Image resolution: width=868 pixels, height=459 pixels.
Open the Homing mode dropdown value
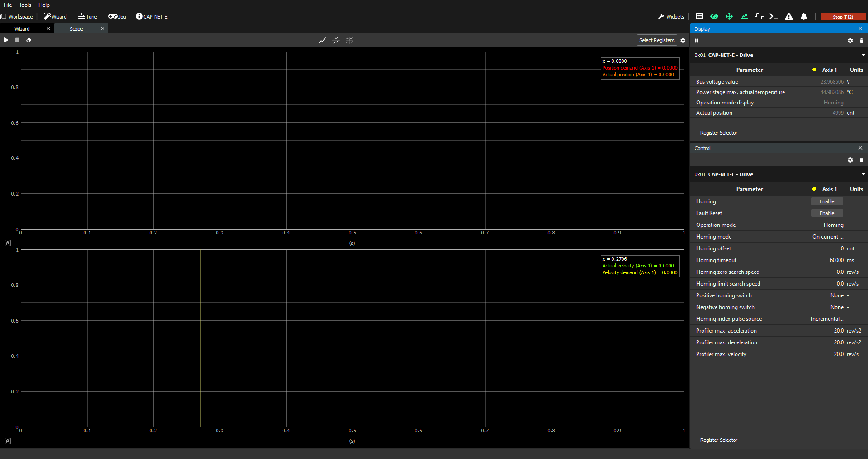pyautogui.click(x=827, y=237)
